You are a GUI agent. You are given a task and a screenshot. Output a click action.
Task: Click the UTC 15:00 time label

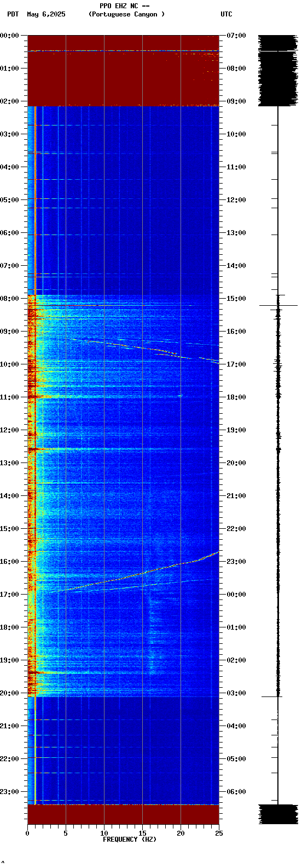coord(236,299)
